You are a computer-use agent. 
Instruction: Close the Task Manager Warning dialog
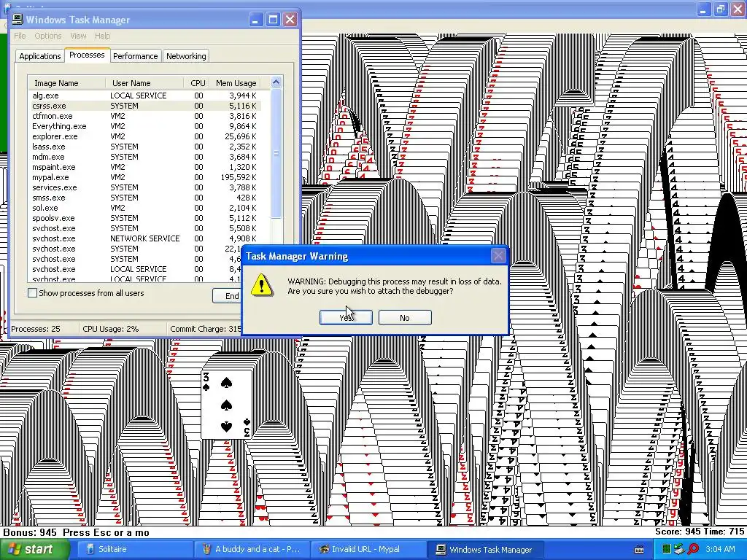(498, 256)
